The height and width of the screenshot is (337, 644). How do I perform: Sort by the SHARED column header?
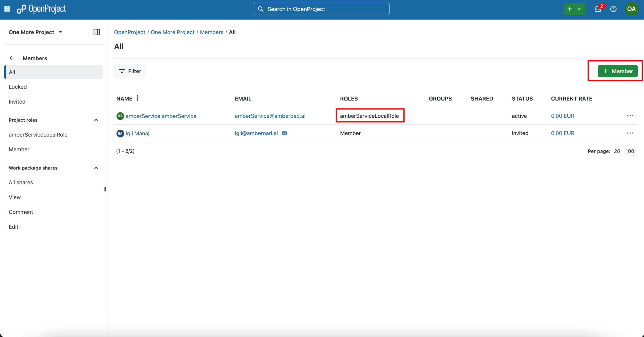tap(482, 98)
